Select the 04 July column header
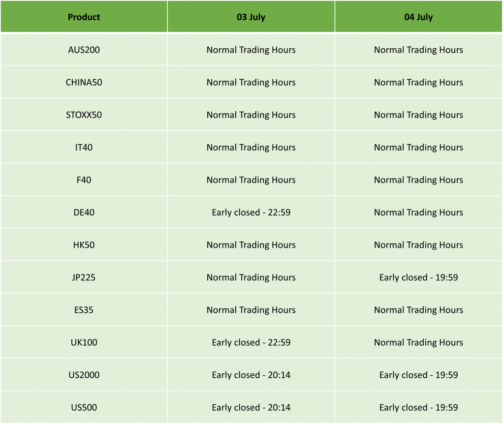This screenshot has height=424, width=504. tap(418, 17)
